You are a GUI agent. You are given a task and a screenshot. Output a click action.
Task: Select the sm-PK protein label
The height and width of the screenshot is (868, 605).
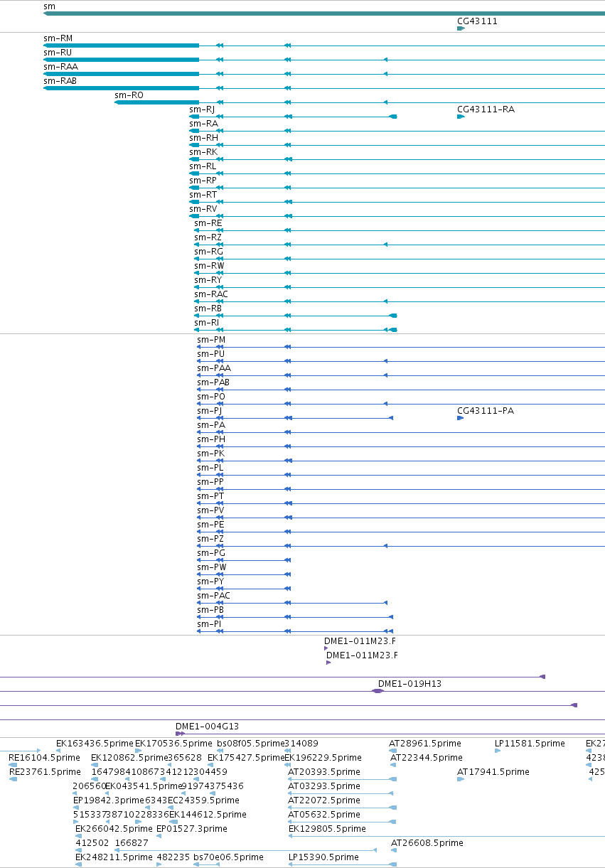tap(210, 454)
